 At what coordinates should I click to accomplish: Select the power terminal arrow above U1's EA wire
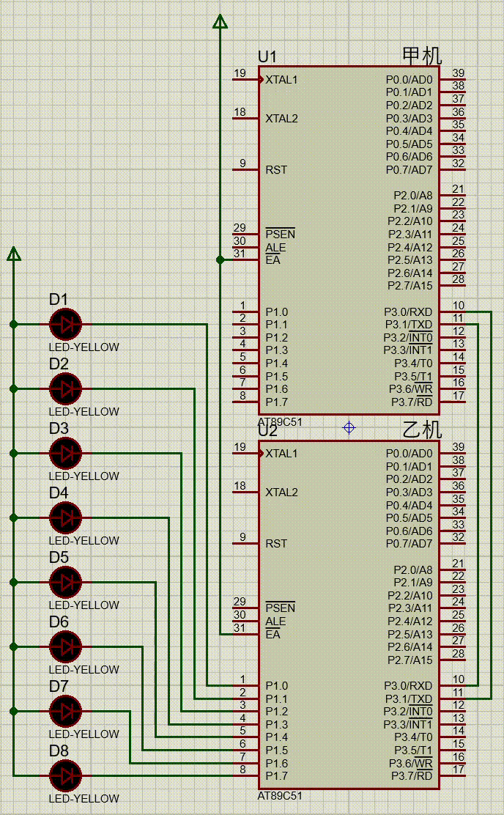coord(220,21)
